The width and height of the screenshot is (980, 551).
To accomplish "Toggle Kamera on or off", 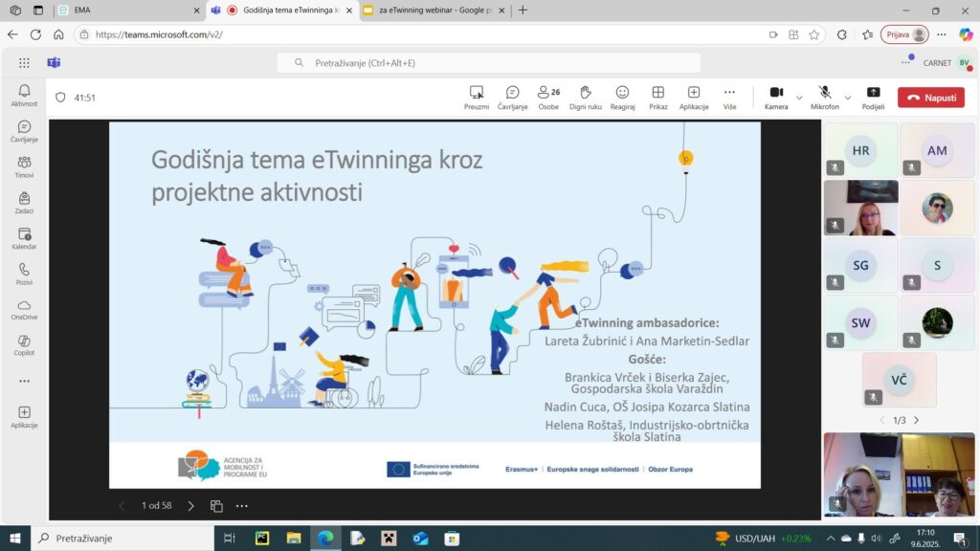I will click(776, 98).
